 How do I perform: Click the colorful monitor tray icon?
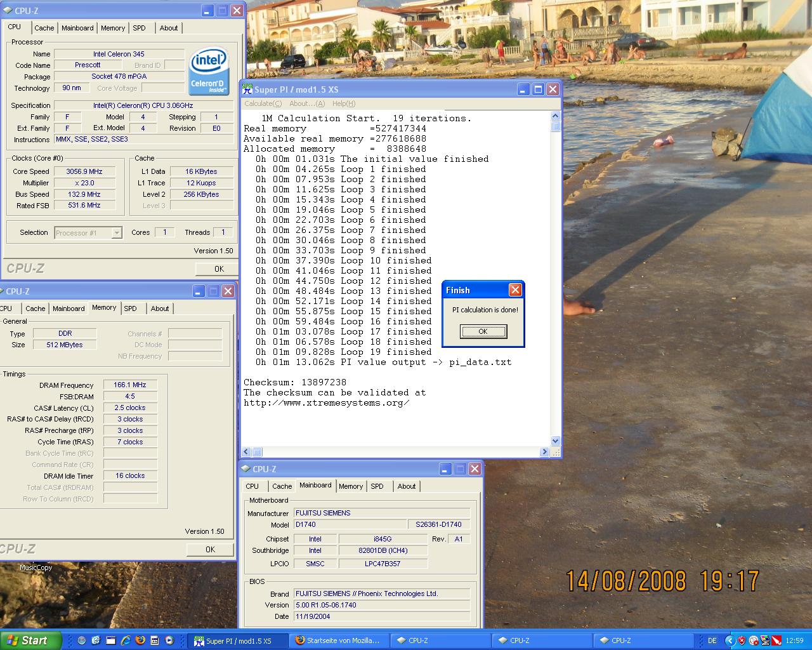(x=765, y=640)
